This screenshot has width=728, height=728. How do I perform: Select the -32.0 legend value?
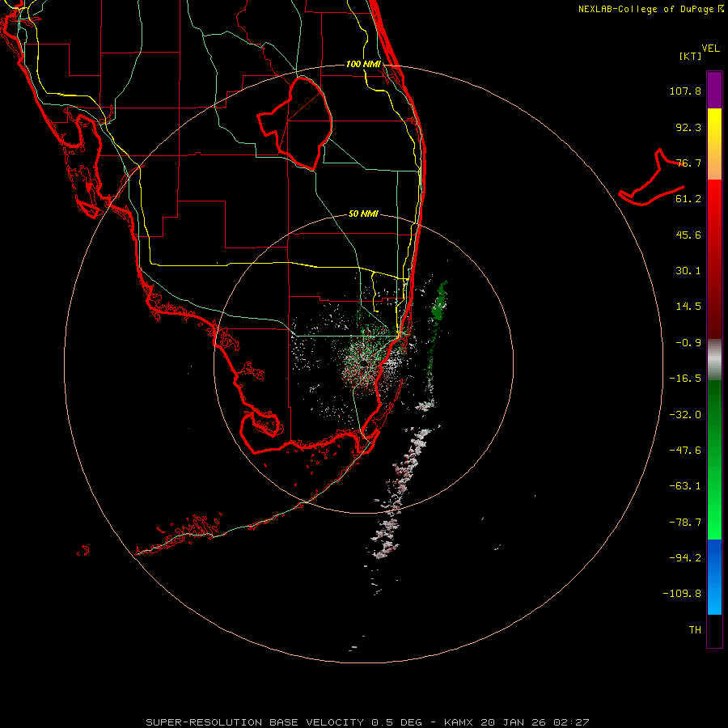click(685, 415)
